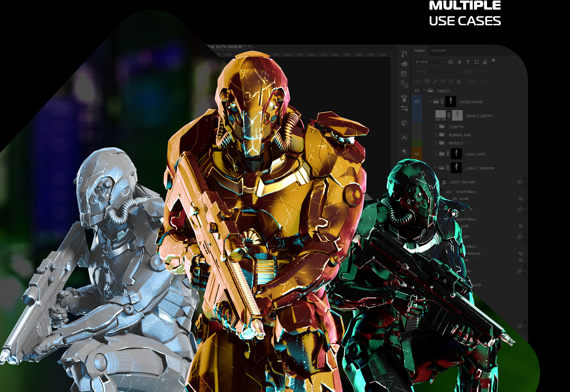Viewport: 570px width, 392px height.
Task: Open the Opacity slider dropdown arrow
Action: 492,71
